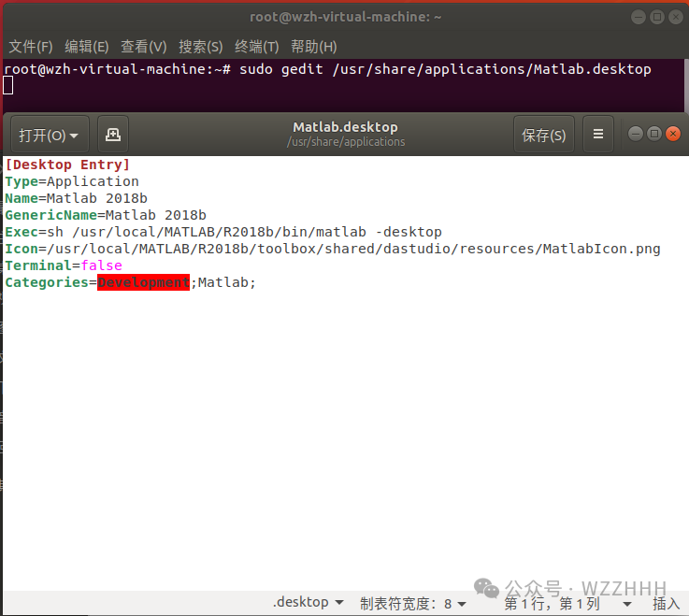Click the terminal cursor block
This screenshot has width=689, height=616.
[x=7, y=85]
